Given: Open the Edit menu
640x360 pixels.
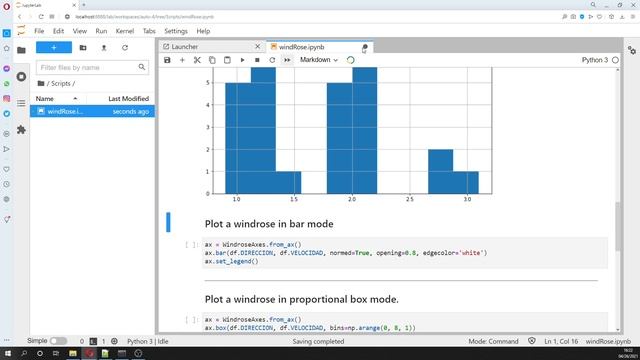Looking at the screenshot, I should pyautogui.click(x=58, y=31).
